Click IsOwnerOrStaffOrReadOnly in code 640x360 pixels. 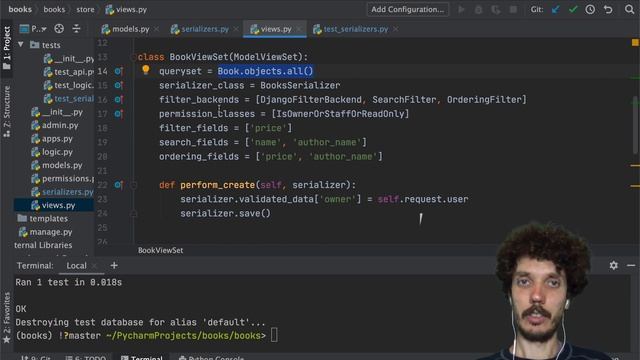tap(340, 113)
